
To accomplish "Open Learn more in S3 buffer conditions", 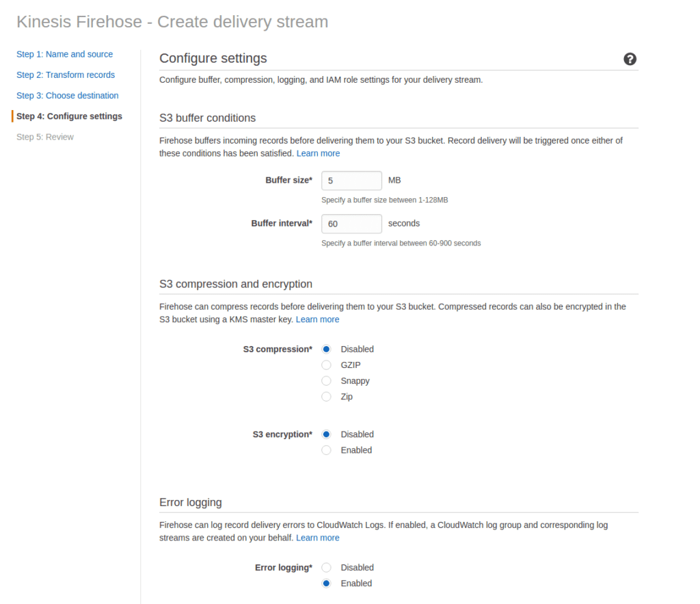I will [318, 153].
